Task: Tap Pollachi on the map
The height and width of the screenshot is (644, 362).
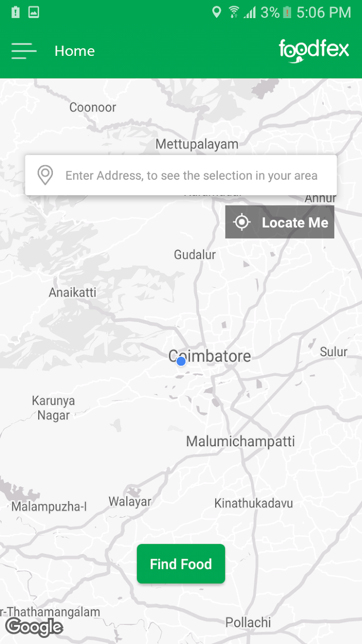Action: click(248, 622)
